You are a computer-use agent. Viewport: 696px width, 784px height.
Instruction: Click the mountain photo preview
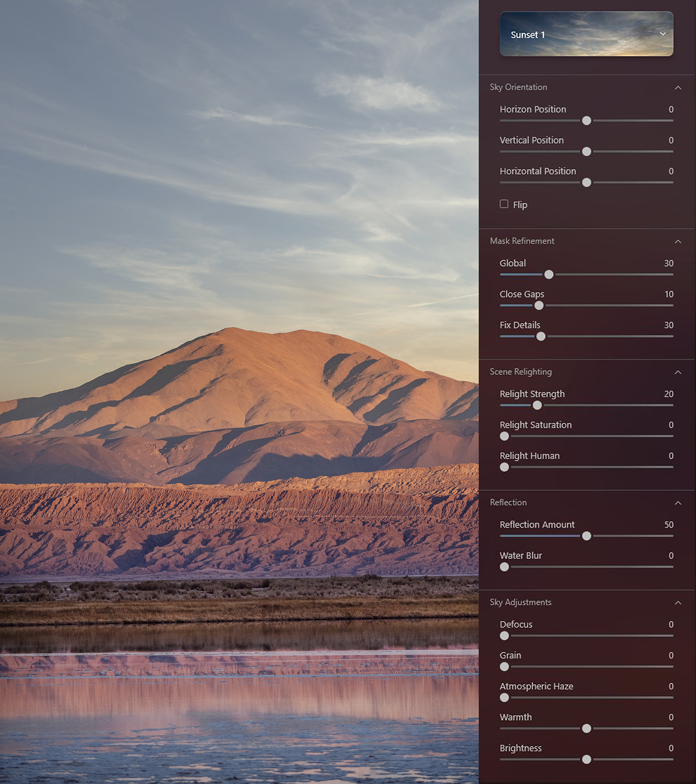pyautogui.click(x=239, y=392)
